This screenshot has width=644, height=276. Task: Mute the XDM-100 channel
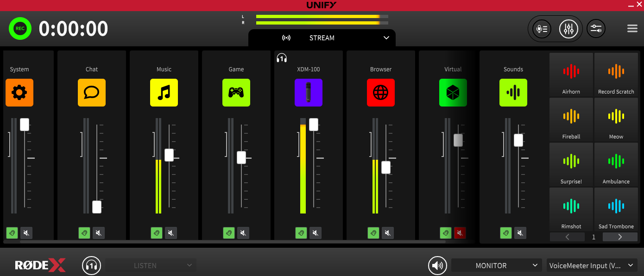[x=316, y=233]
